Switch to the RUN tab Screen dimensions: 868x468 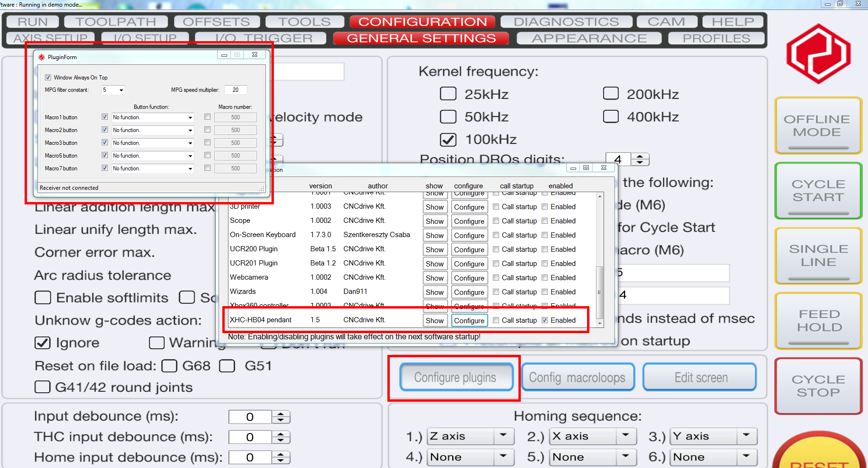coord(33,22)
